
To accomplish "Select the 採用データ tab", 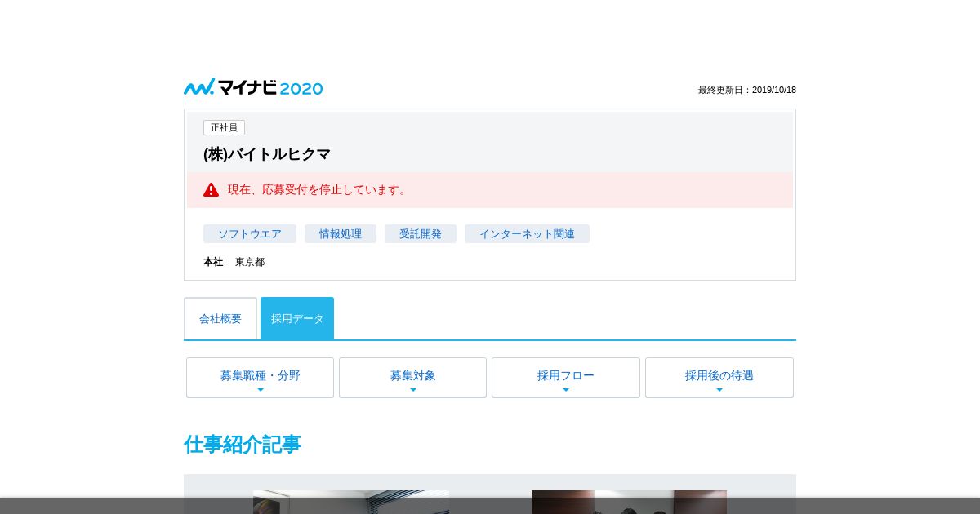I will [x=297, y=319].
